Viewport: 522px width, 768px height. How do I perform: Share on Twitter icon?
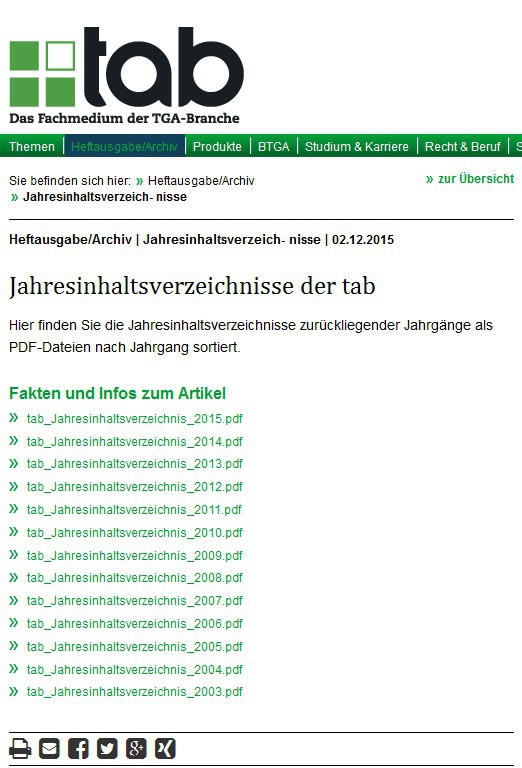[107, 748]
